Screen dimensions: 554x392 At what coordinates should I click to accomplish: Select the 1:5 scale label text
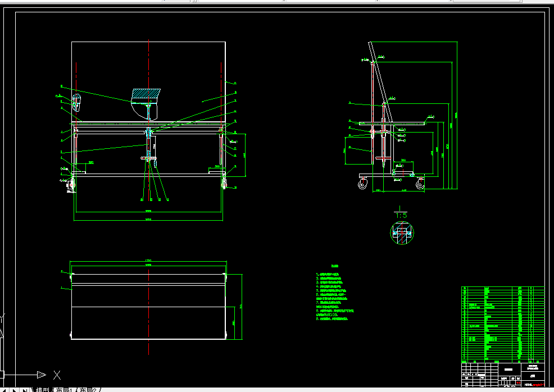tap(401, 216)
